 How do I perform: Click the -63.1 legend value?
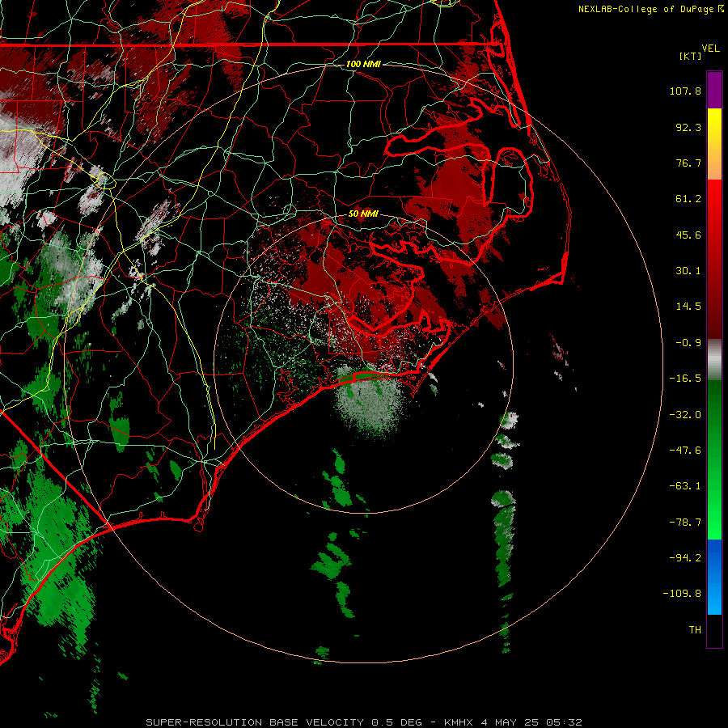(x=685, y=486)
